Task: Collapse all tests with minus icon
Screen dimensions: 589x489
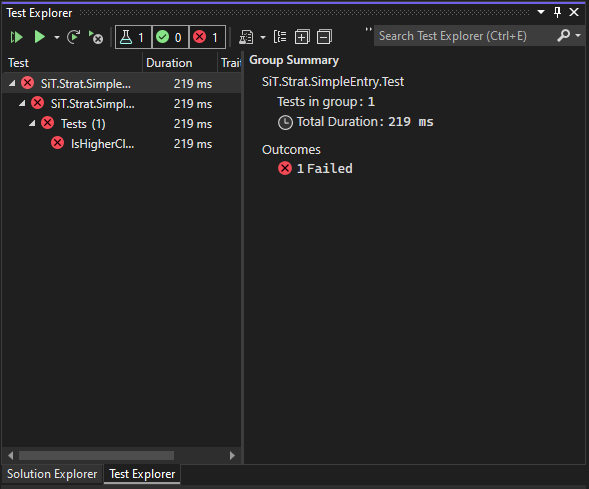Action: pos(324,37)
